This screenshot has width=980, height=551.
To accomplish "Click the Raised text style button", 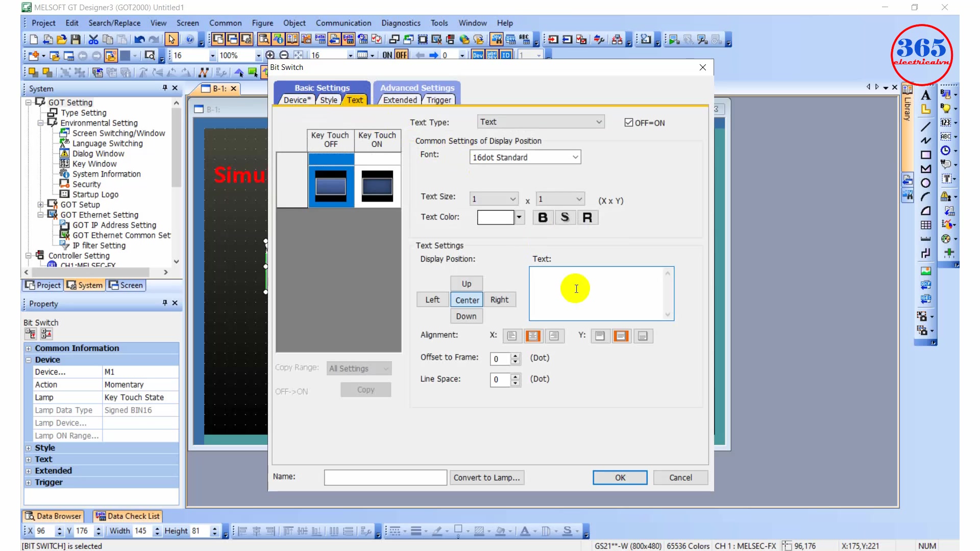I will (587, 217).
